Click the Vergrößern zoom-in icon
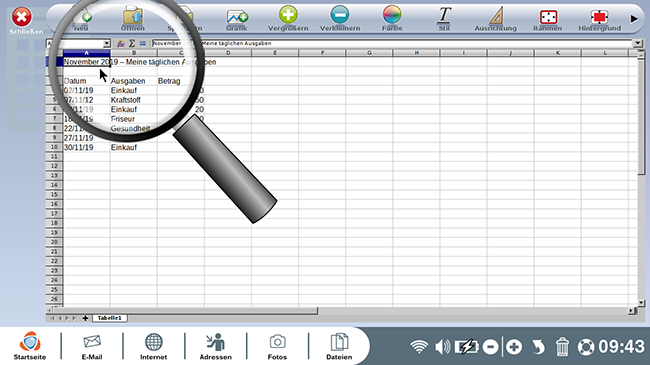 pos(288,15)
